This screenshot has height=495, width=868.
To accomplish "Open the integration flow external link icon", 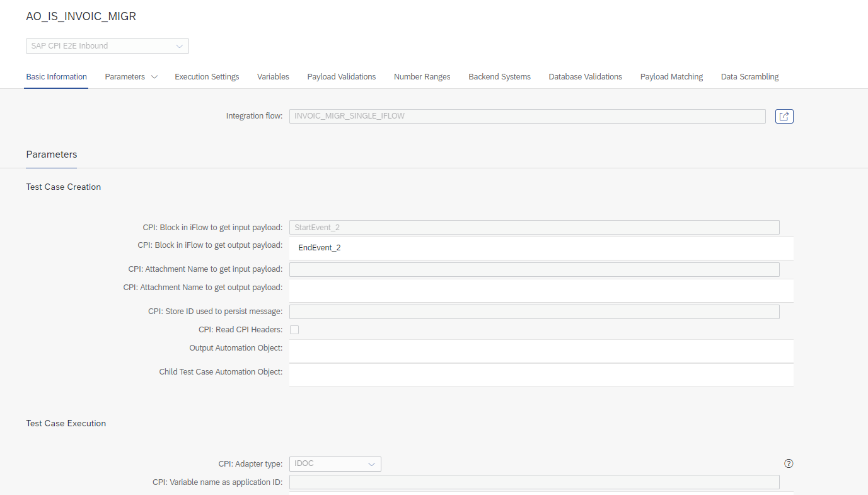I will pos(784,116).
